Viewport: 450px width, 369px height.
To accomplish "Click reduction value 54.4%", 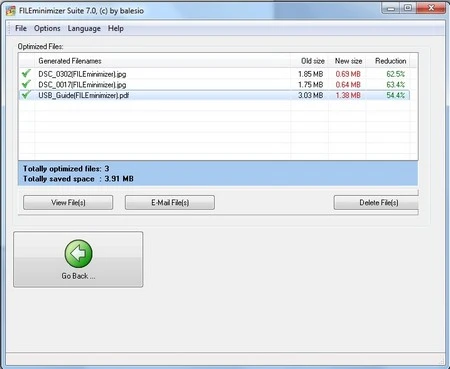I will [x=396, y=95].
